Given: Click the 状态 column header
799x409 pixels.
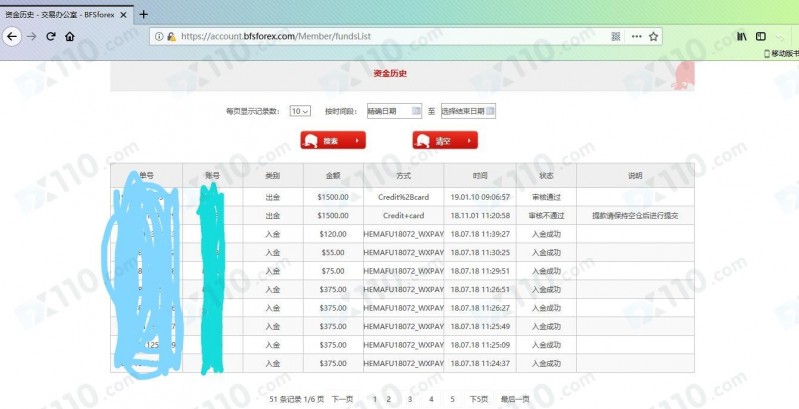Looking at the screenshot, I should (546, 176).
